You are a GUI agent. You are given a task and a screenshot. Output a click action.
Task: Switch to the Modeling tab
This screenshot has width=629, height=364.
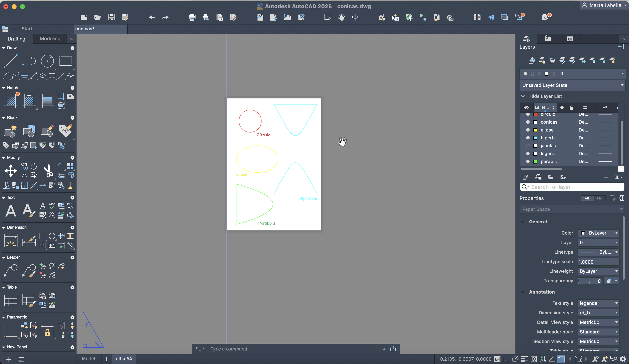50,39
